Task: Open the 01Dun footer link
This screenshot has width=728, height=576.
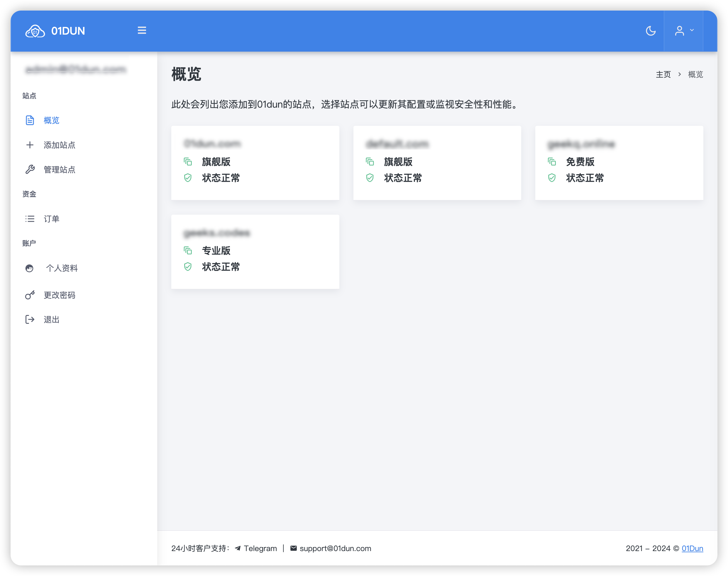Action: (x=693, y=548)
